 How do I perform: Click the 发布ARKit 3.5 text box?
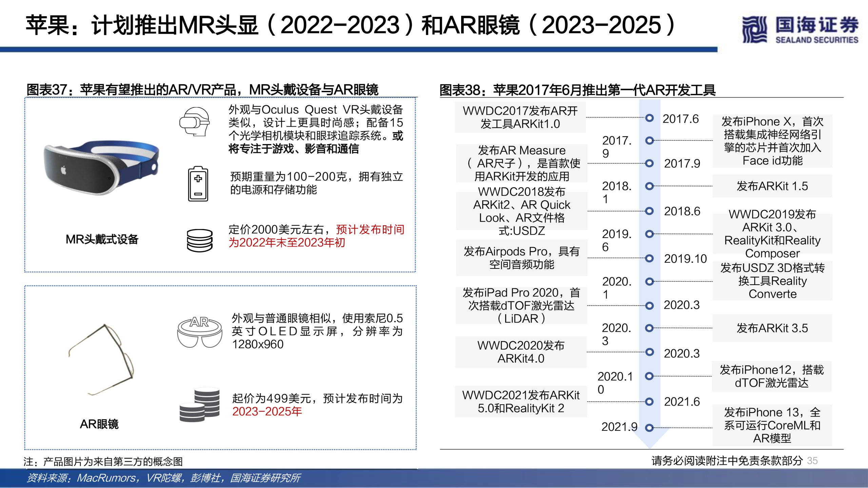pos(772,328)
